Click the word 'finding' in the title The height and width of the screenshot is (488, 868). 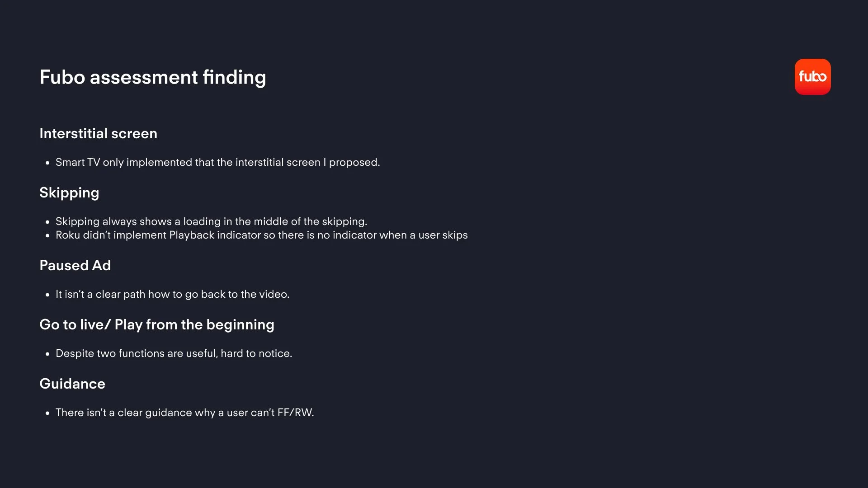234,77
